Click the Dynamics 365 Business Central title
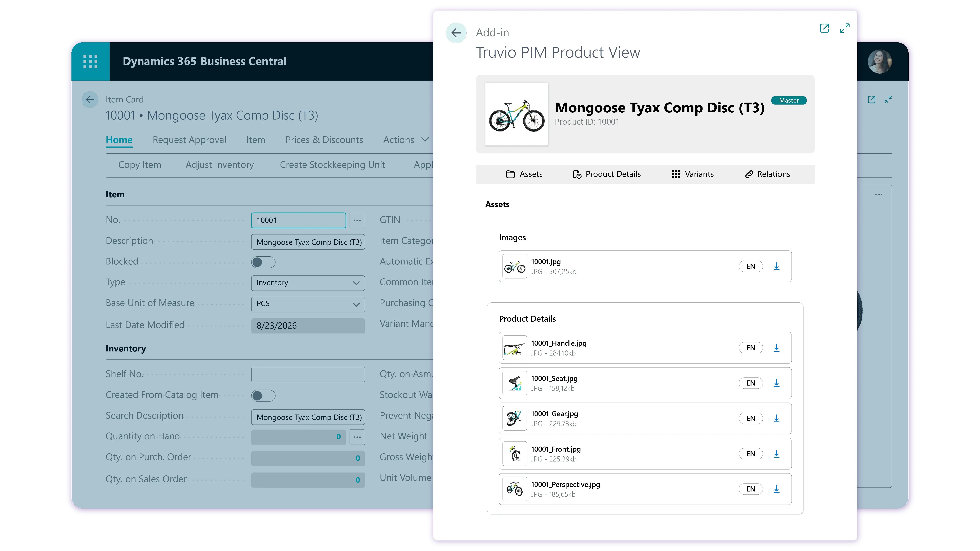The image size is (980, 551). click(x=205, y=62)
